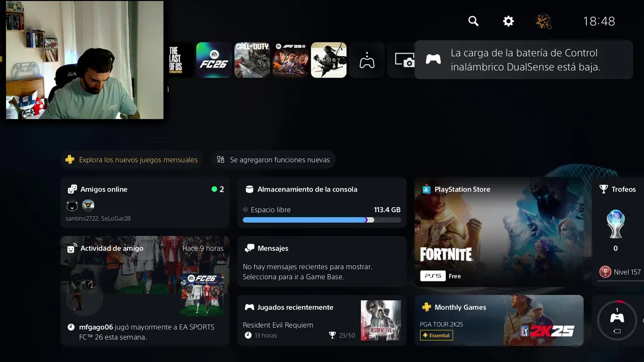Viewport: 644px width, 362px height.
Task: Click the storage disk icon
Action: (249, 189)
